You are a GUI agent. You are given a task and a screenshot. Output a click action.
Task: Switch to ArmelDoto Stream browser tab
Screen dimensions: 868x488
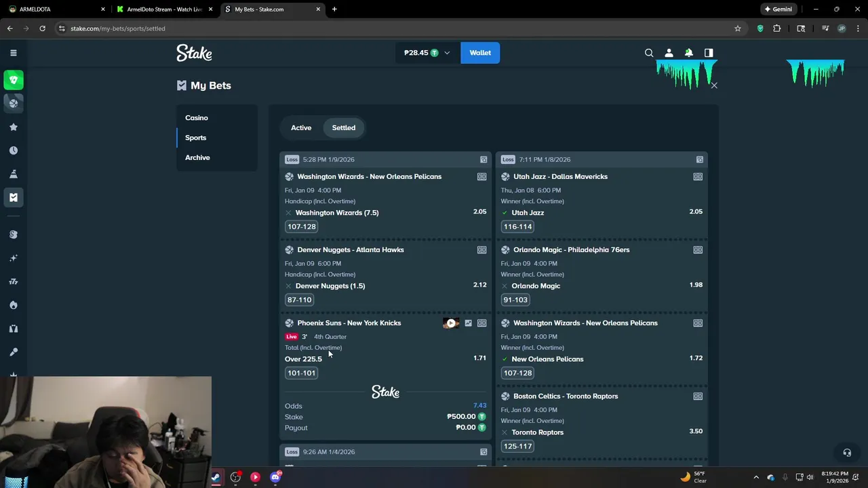pyautogui.click(x=163, y=9)
